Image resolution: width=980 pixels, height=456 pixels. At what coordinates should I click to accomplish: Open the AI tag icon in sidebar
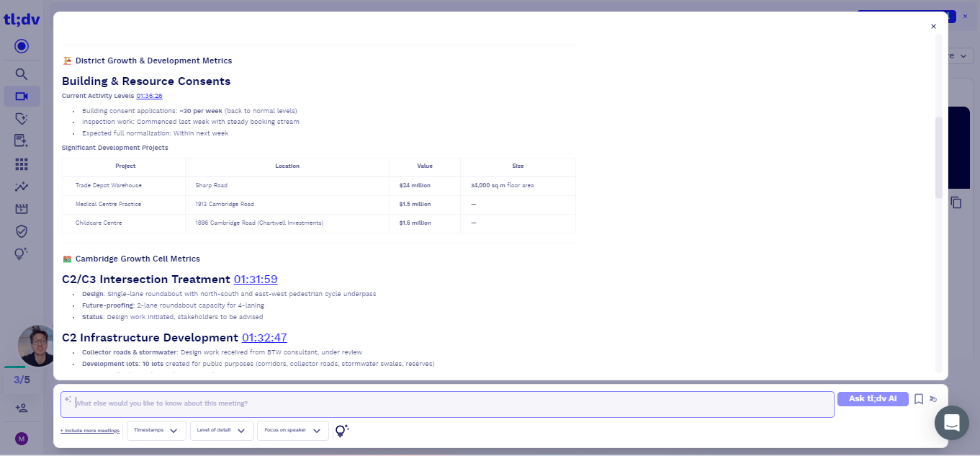click(x=22, y=119)
